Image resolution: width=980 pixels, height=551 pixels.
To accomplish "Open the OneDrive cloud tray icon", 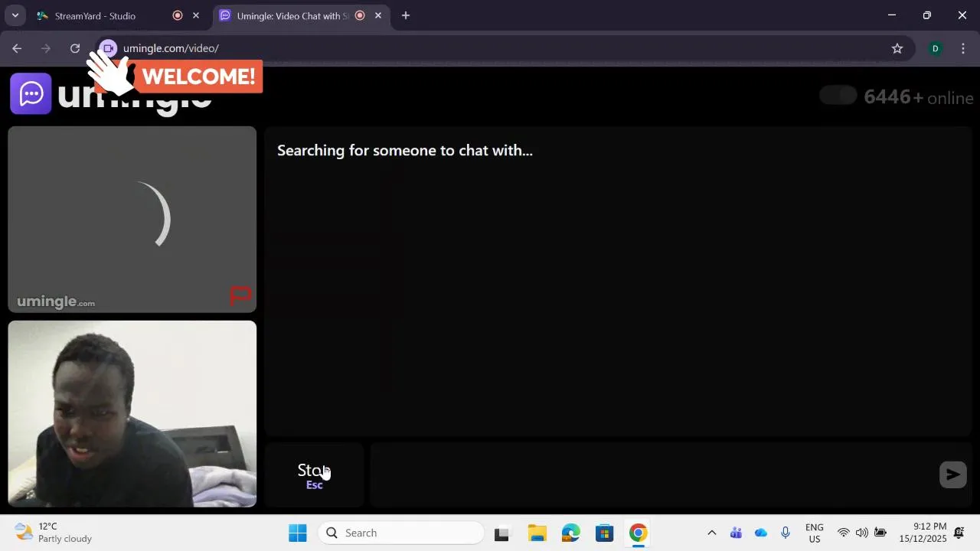I will tap(761, 533).
